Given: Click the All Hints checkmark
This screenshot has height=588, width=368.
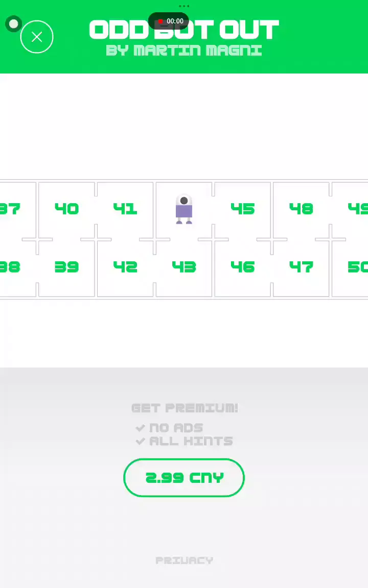Looking at the screenshot, I should tap(141, 441).
